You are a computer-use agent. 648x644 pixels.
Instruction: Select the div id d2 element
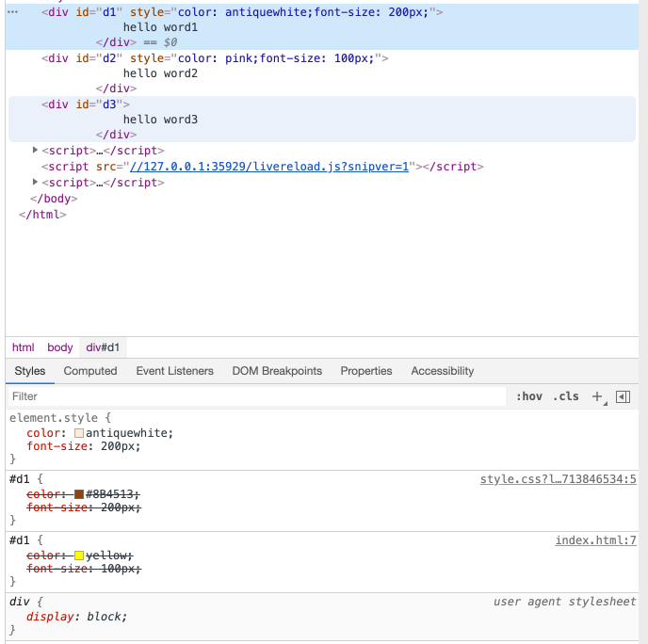point(215,58)
